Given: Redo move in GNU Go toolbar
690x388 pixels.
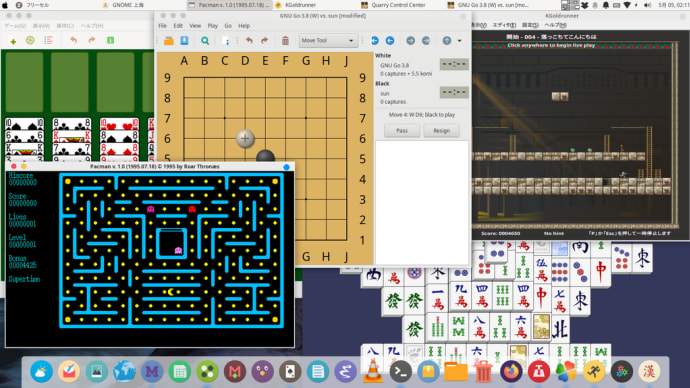Looking at the screenshot, I should coord(264,40).
